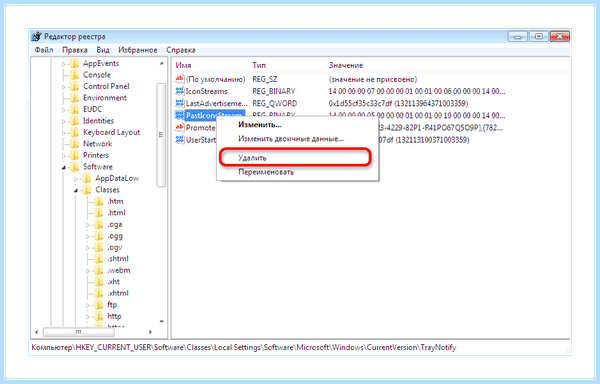Click the icon of LastAdvertisement value
Screen dimensions: 600x384
point(179,103)
